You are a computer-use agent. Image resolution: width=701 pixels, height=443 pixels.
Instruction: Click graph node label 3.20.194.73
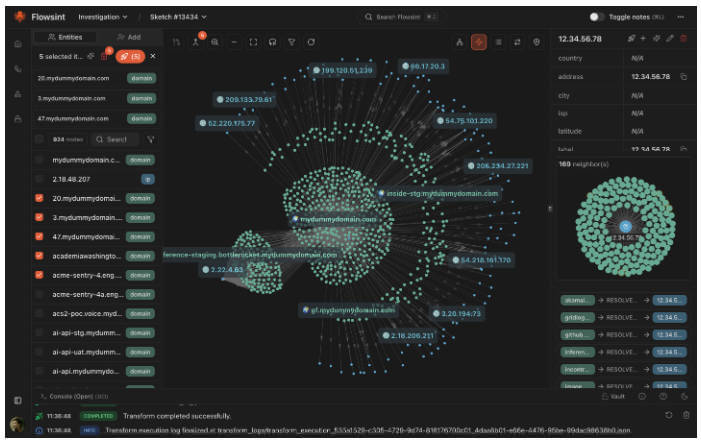(457, 313)
